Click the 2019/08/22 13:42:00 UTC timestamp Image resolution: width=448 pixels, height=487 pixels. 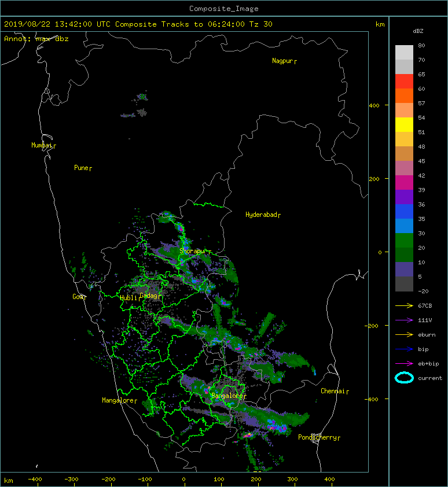[57, 24]
